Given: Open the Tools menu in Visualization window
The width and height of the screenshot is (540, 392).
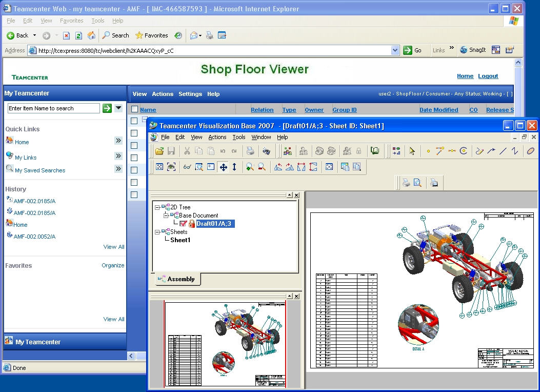Looking at the screenshot, I should tap(238, 137).
